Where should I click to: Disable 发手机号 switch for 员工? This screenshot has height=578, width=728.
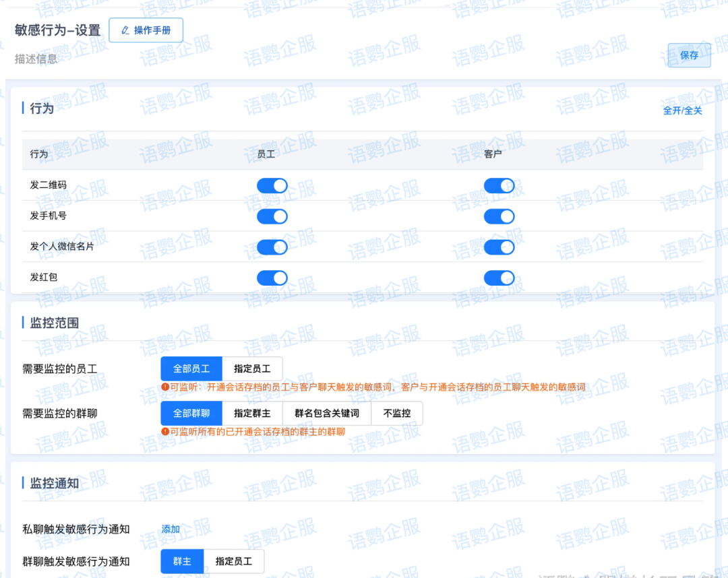pyautogui.click(x=272, y=216)
